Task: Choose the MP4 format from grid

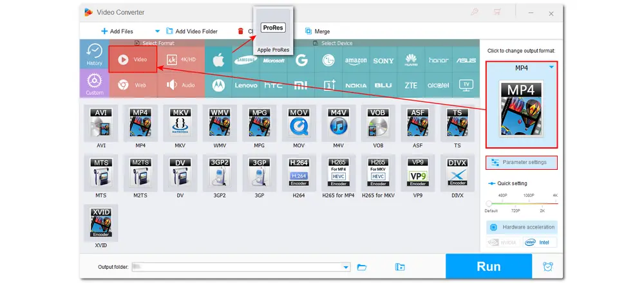Action: click(x=140, y=123)
